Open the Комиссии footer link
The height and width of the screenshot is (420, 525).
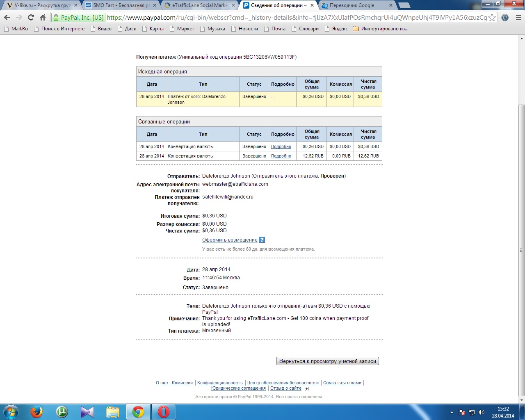point(182,383)
